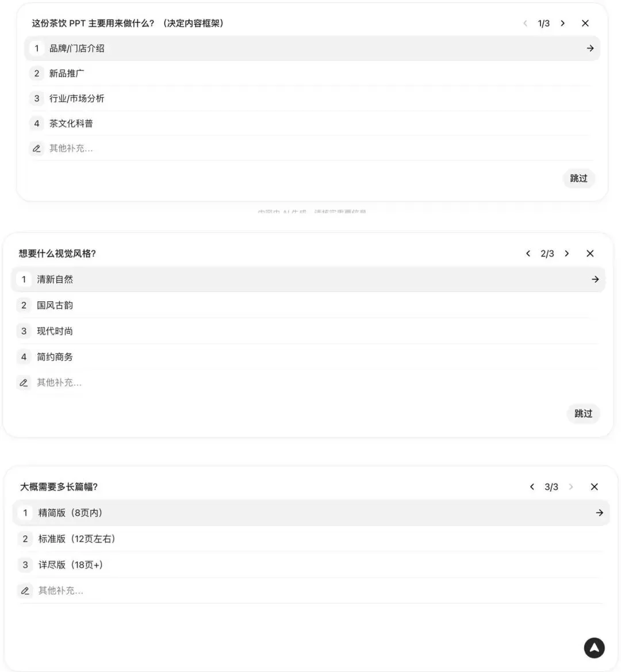
Task: Skip the visual style question
Action: (x=583, y=413)
